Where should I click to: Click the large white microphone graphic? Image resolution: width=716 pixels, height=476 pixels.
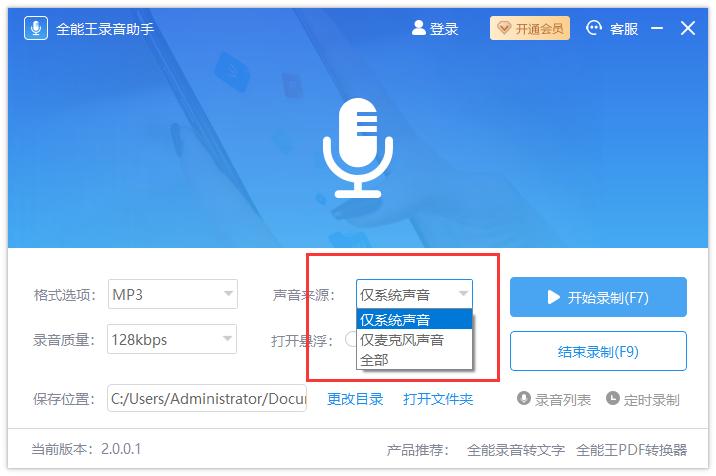357,147
